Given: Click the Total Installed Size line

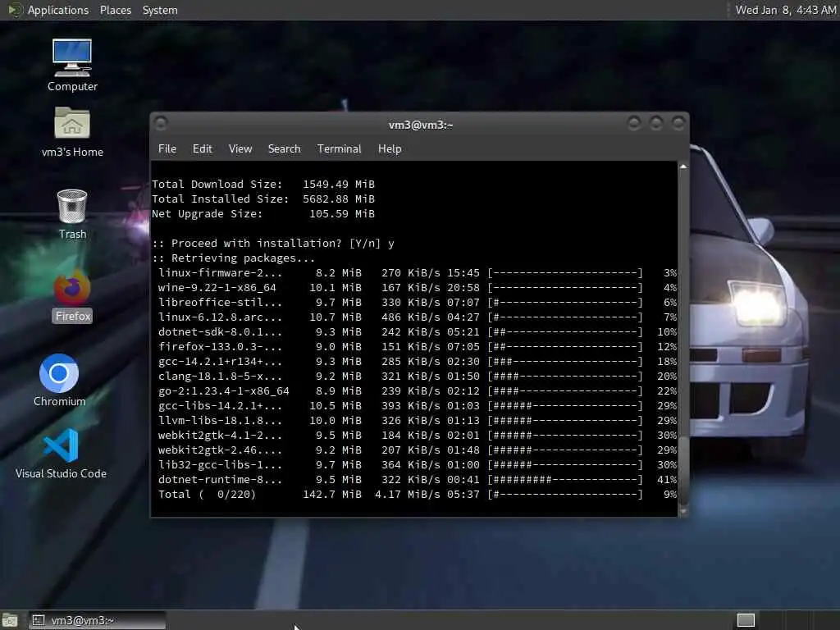Looking at the screenshot, I should 263,199.
